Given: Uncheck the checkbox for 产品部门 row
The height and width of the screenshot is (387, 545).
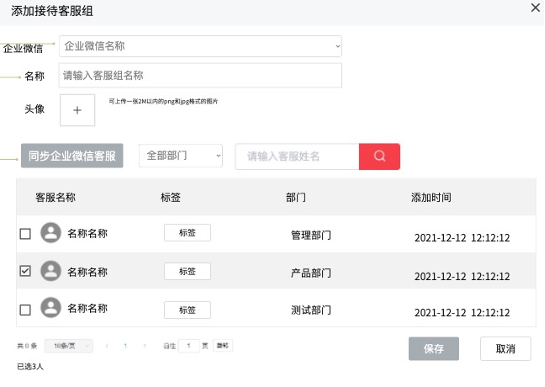Looking at the screenshot, I should coord(25,271).
